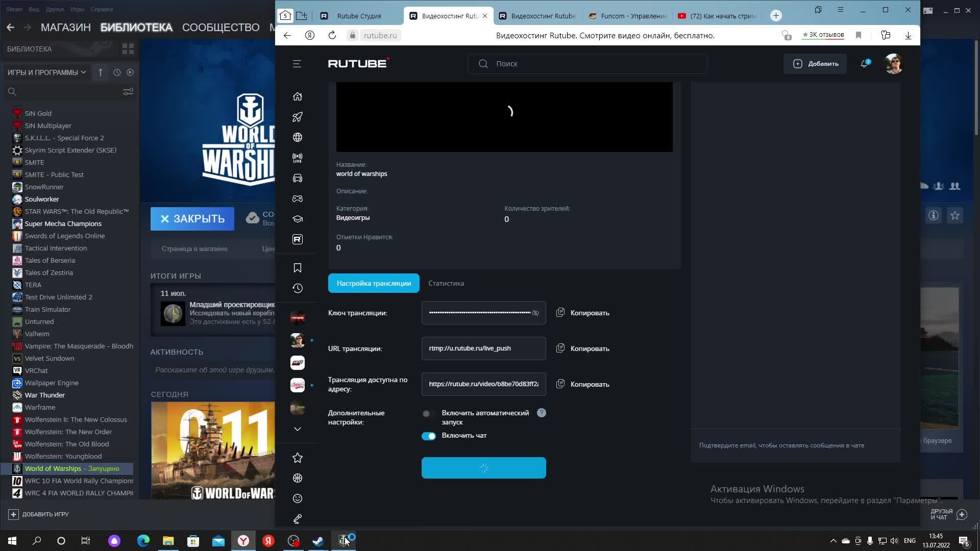Open the Rutube home sidebar icon
980x551 pixels.
pos(298,96)
